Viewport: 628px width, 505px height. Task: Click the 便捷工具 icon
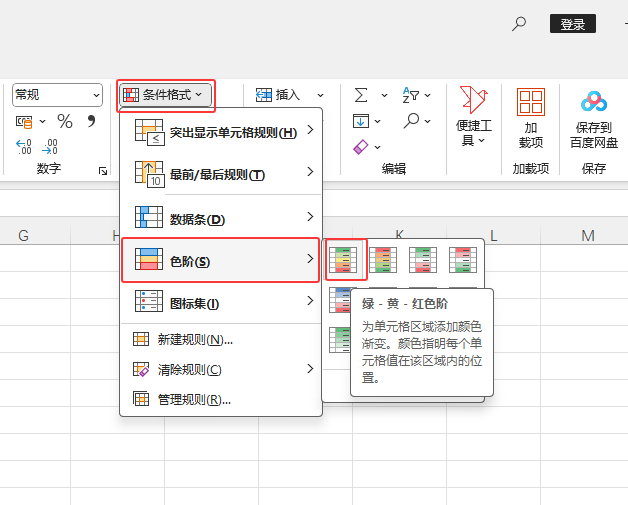(x=474, y=117)
